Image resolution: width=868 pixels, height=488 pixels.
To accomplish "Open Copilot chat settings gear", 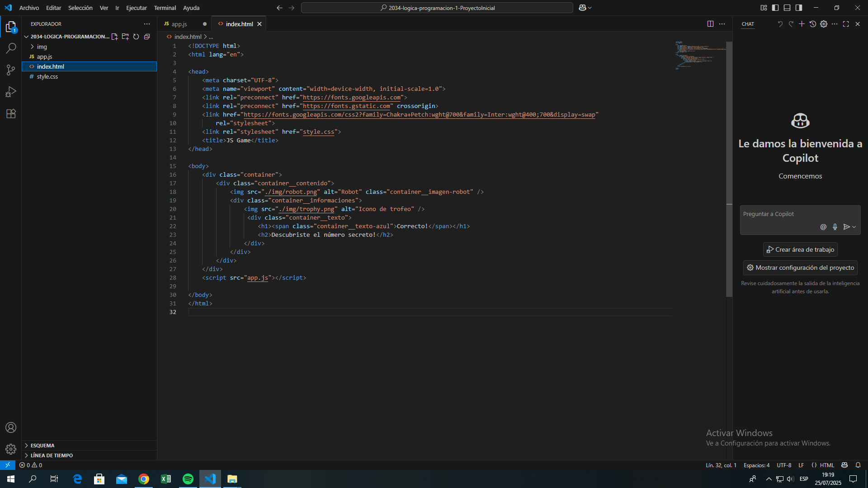I will click(824, 24).
